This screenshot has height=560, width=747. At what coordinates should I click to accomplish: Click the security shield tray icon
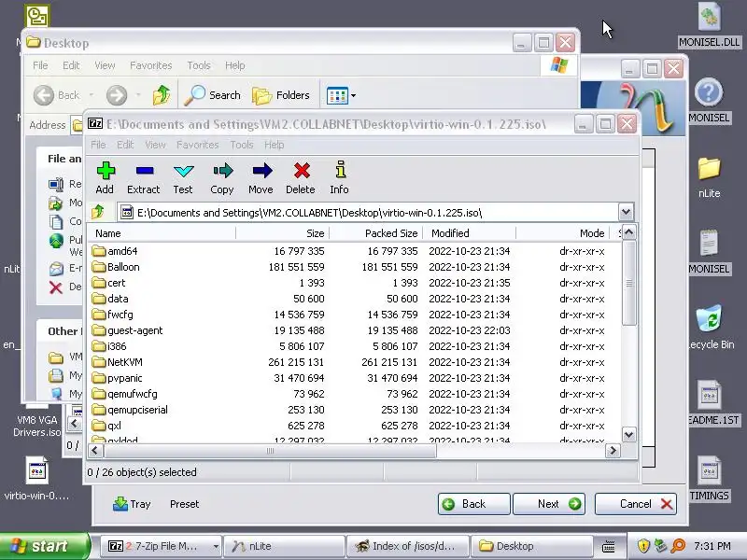click(x=643, y=546)
